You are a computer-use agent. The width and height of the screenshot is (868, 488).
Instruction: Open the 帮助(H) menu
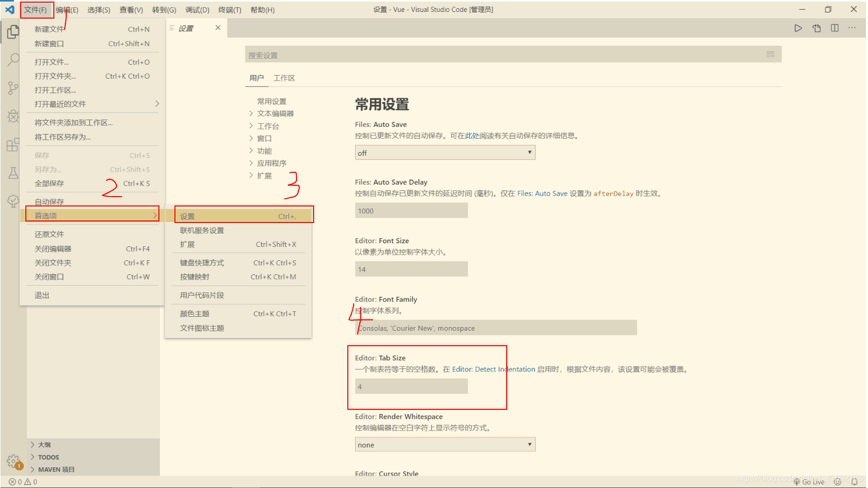coord(262,10)
